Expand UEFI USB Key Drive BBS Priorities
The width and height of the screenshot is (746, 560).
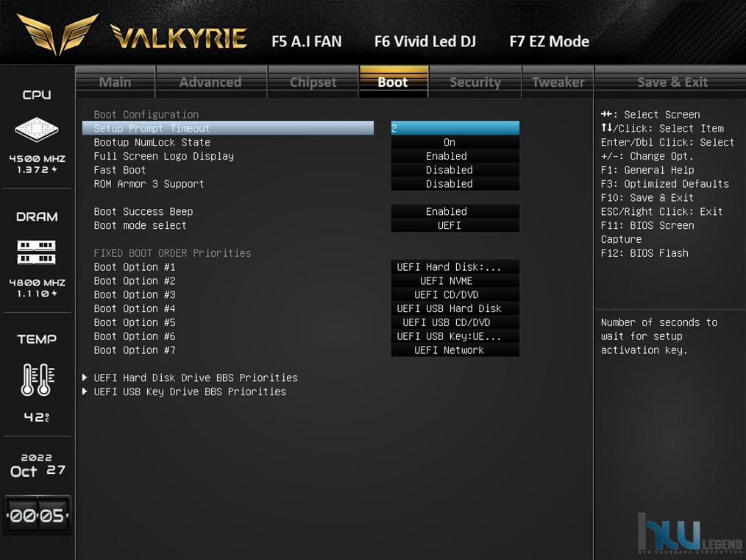coord(190,391)
